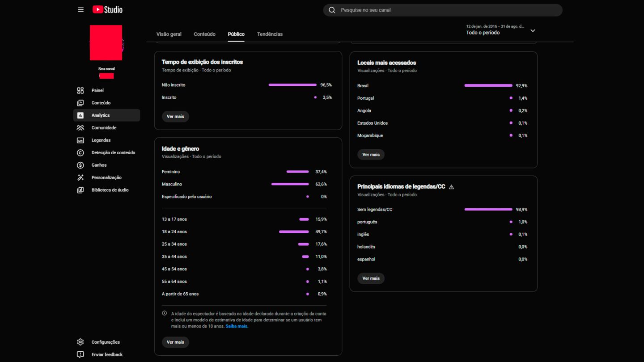Viewport: 644px width, 362px height.
Task: Click the channel avatar thumbnail
Action: [x=106, y=42]
